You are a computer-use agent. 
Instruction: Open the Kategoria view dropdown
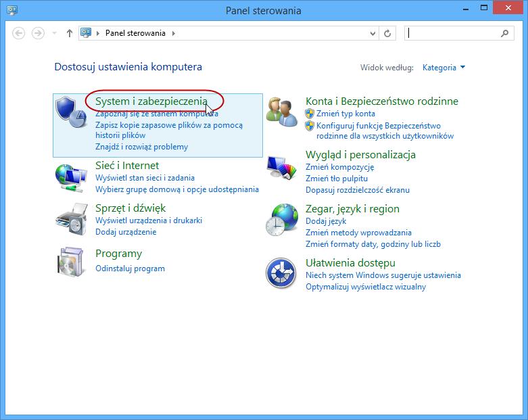tap(443, 68)
